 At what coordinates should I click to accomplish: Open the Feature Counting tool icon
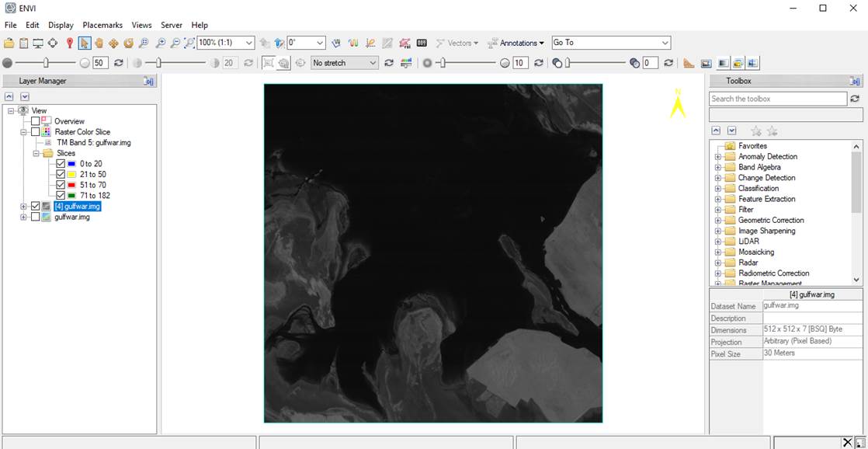[422, 43]
